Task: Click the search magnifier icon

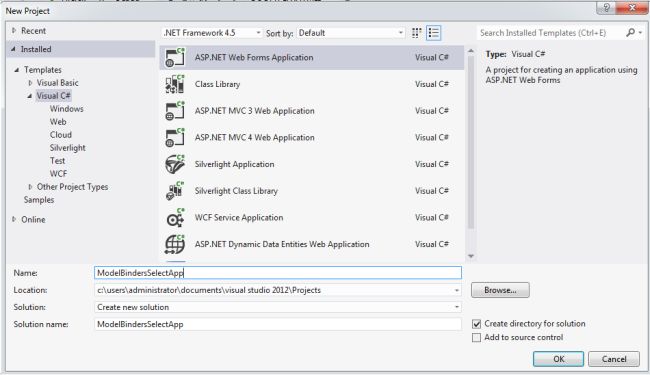Action: click(631, 32)
